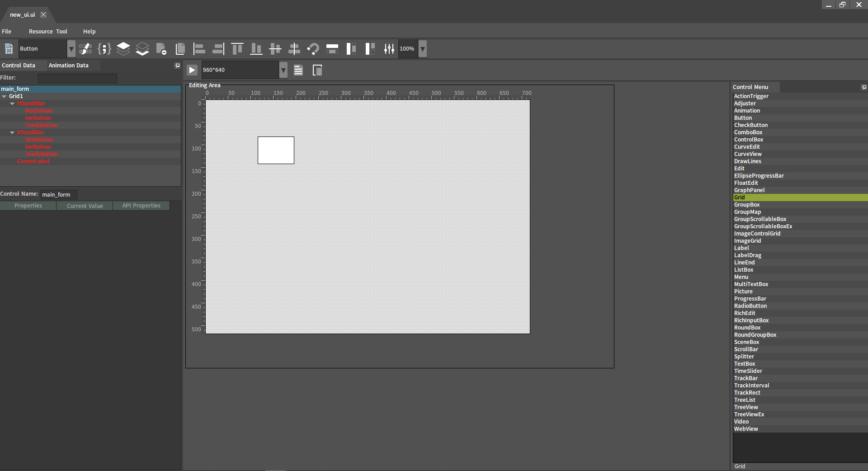
Task: Choose RadioButton in the Control Menu
Action: point(800,306)
